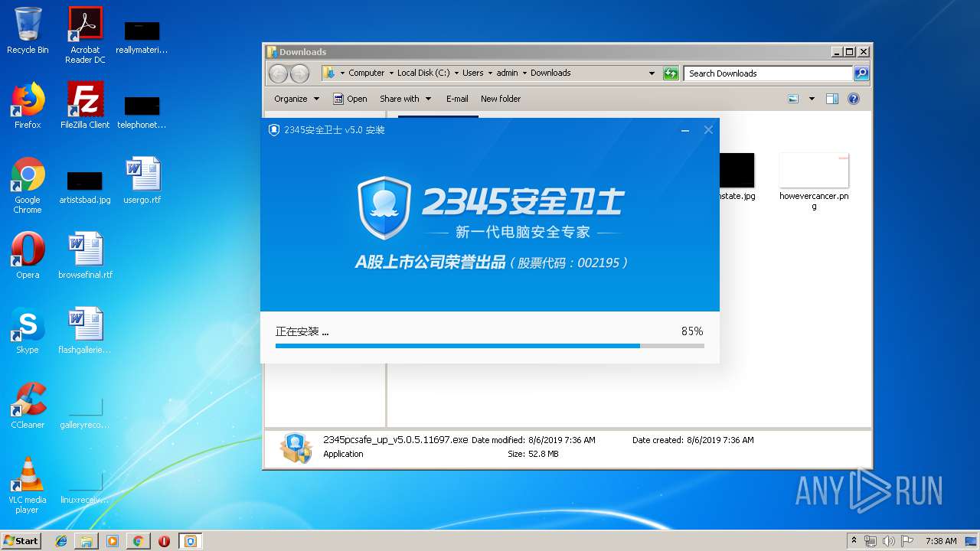
Task: Launch Acrobat Reader DC shortcut
Action: coord(85,35)
